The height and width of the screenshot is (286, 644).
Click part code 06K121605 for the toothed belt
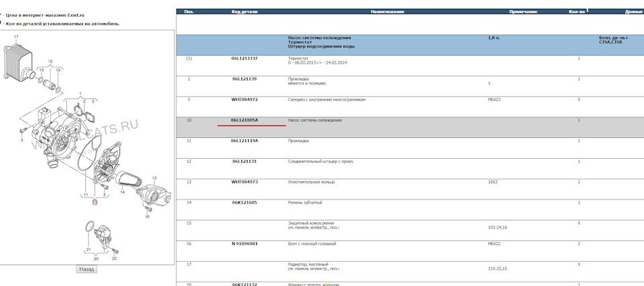click(x=244, y=202)
